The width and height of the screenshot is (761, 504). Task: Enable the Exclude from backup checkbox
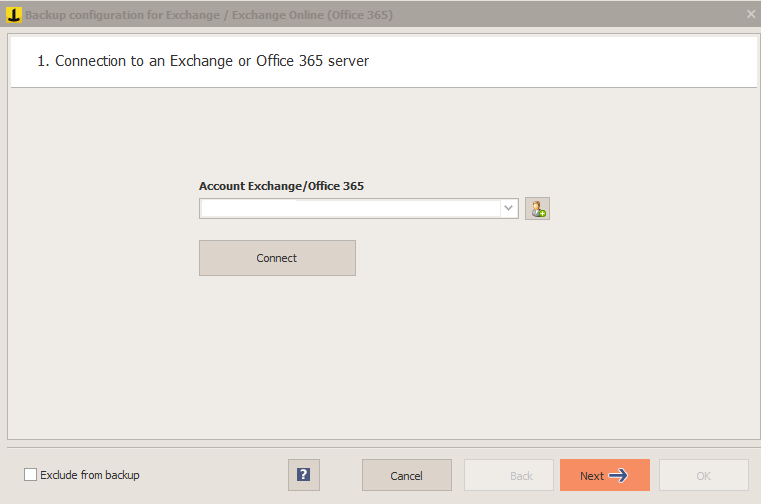pyautogui.click(x=30, y=475)
